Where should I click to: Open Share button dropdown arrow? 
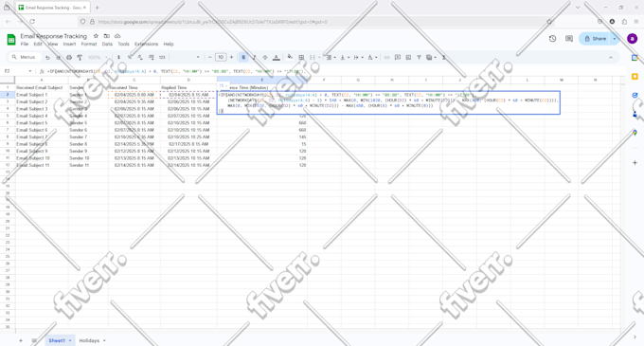(x=615, y=39)
